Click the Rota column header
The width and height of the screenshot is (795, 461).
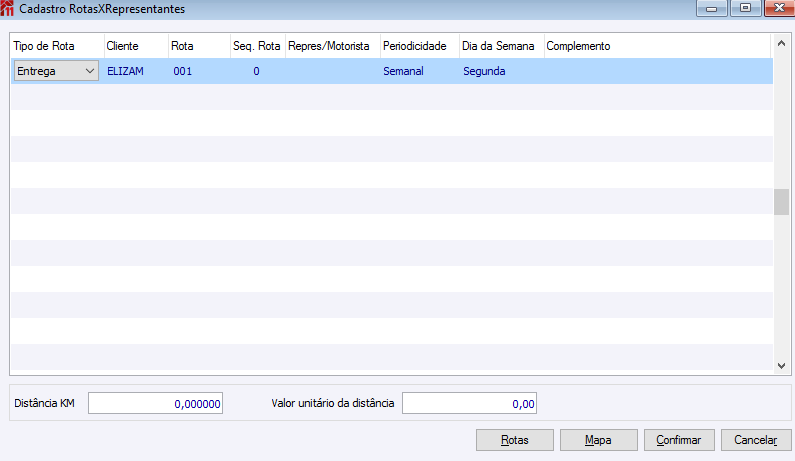coord(200,46)
